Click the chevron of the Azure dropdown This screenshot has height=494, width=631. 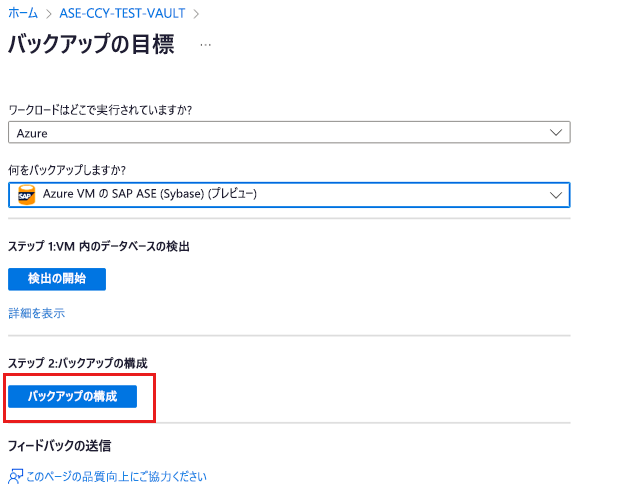pyautogui.click(x=556, y=132)
